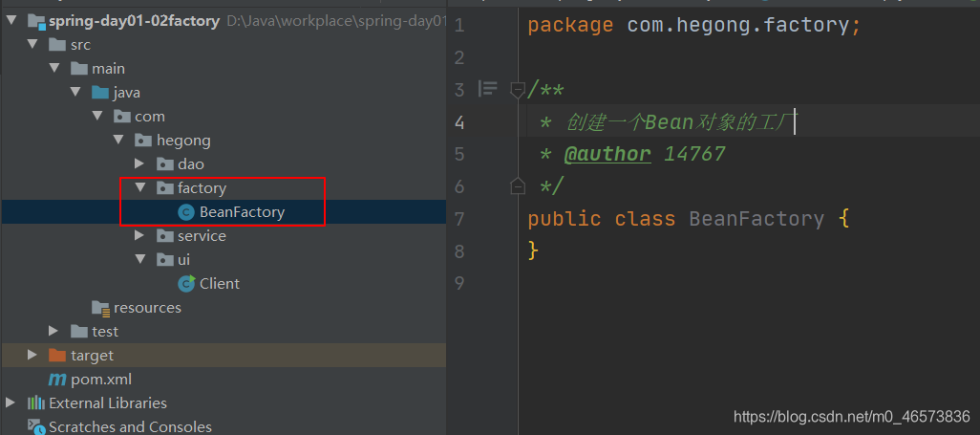Click the service package folder icon
This screenshot has height=435, width=980.
(x=165, y=236)
